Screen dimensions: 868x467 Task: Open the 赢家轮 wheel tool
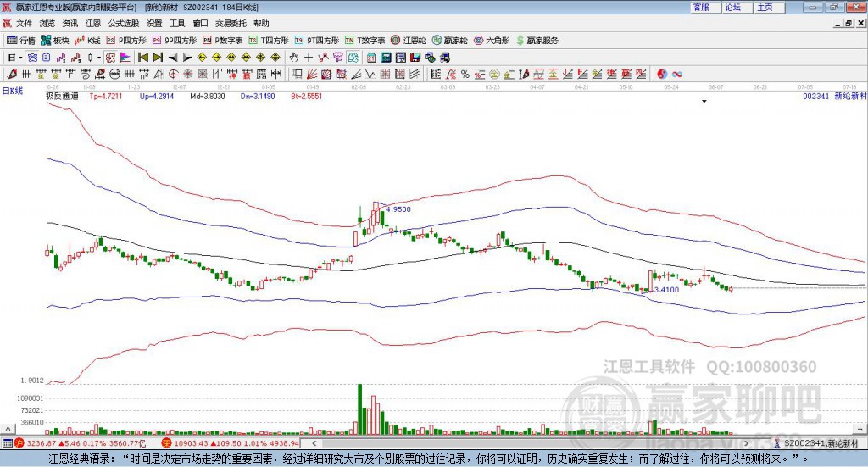click(x=449, y=41)
